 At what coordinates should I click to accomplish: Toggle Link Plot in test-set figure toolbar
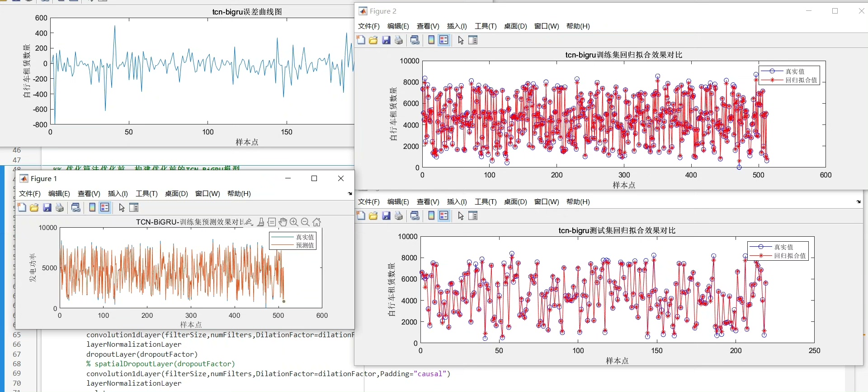point(415,215)
